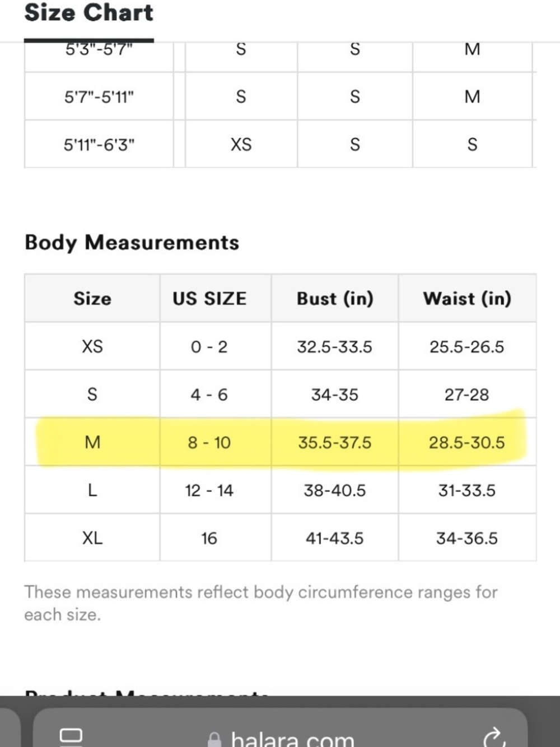
Task: Tap the XL size cell
Action: coord(92,538)
